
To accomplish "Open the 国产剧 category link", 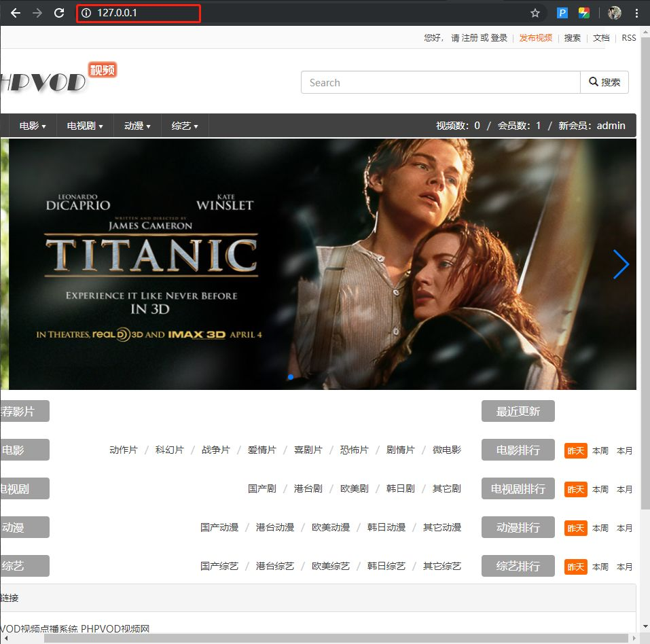I will (262, 488).
